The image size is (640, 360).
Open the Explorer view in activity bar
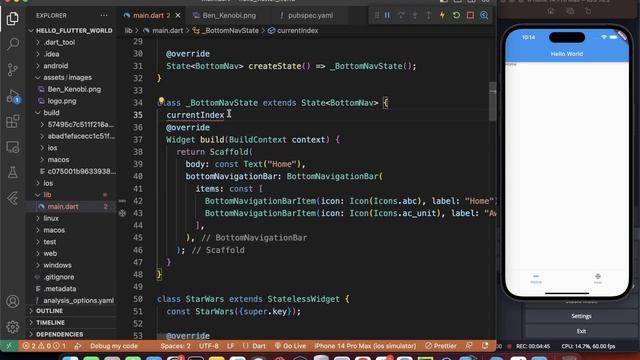[12, 18]
